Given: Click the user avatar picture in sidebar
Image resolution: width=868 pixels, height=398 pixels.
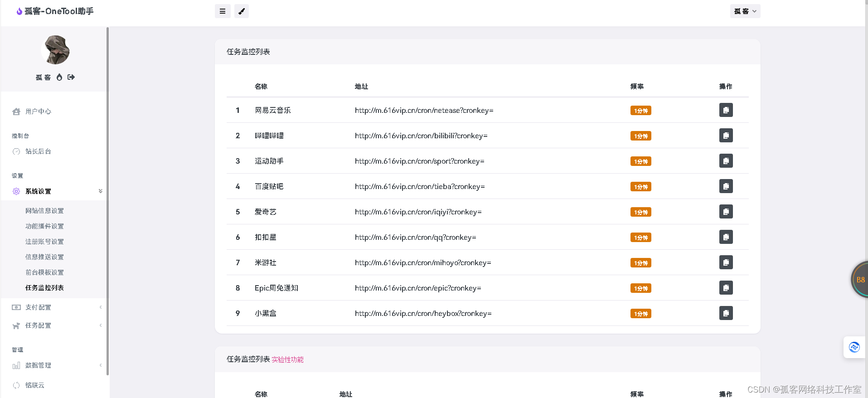Looking at the screenshot, I should coord(56,50).
